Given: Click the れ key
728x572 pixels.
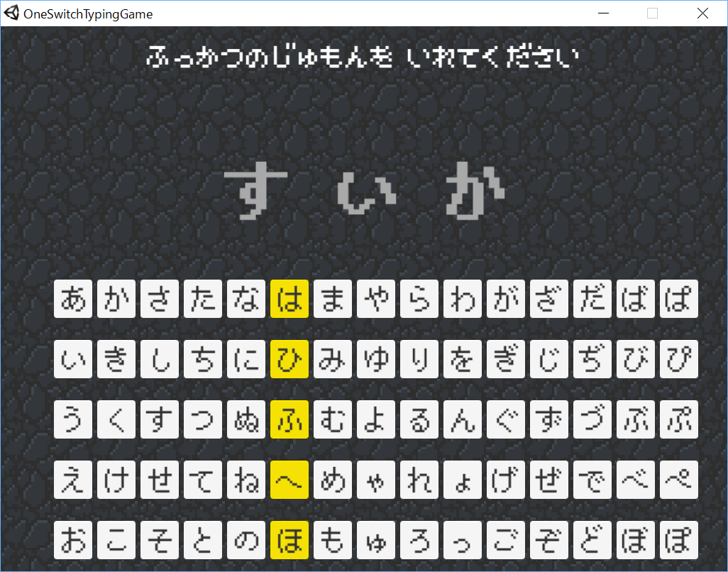Looking at the screenshot, I should (419, 480).
